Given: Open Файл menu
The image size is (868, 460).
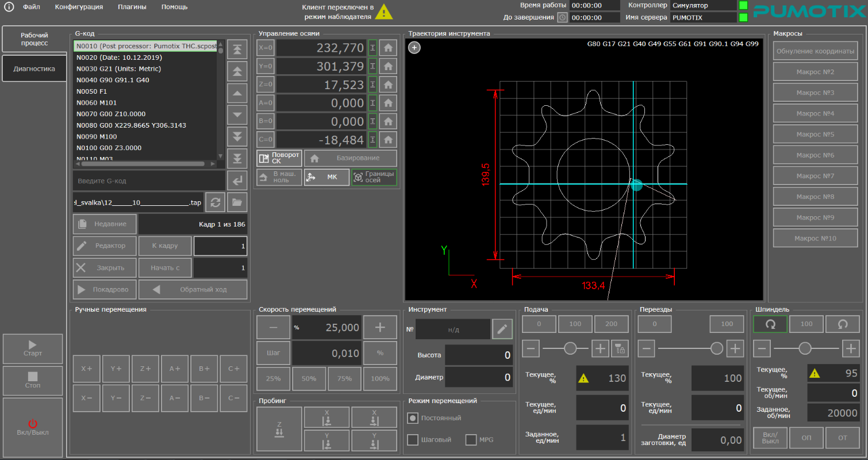Looking at the screenshot, I should 32,7.
